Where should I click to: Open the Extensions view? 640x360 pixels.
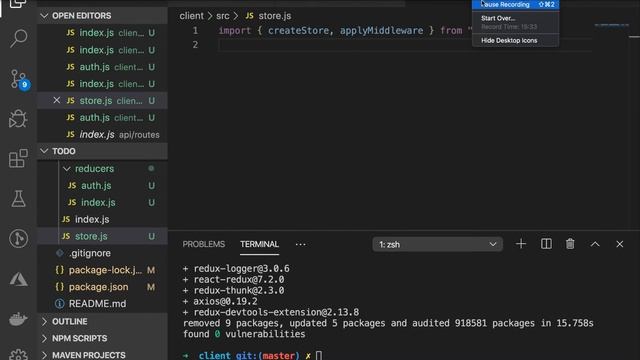point(18,158)
